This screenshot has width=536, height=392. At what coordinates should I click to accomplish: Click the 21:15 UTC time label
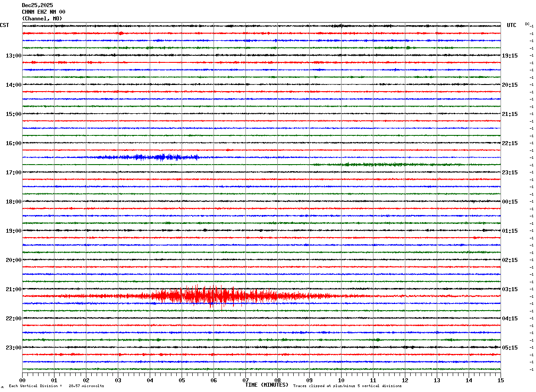point(509,114)
